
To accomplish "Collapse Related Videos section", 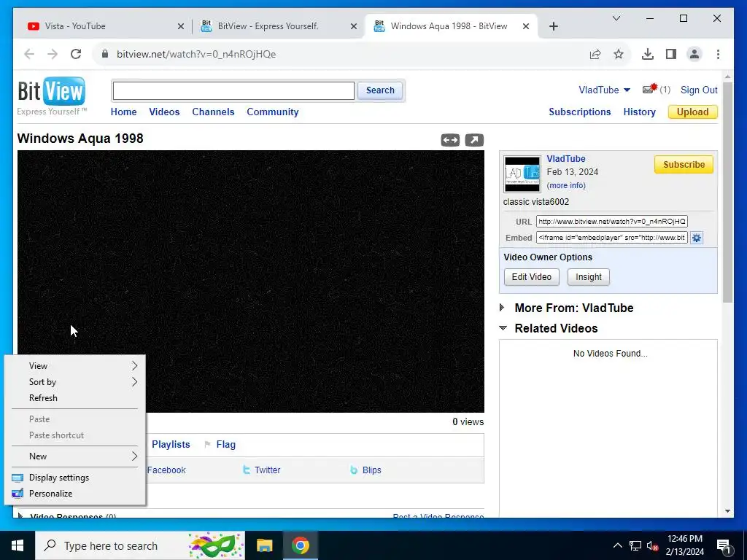I will point(503,328).
